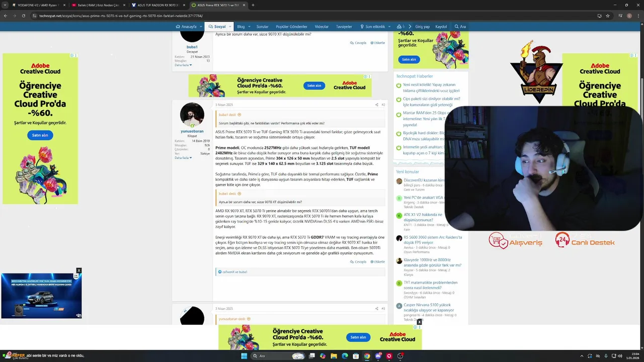Open news 'Biyolojik hard diskler'

[424, 136]
